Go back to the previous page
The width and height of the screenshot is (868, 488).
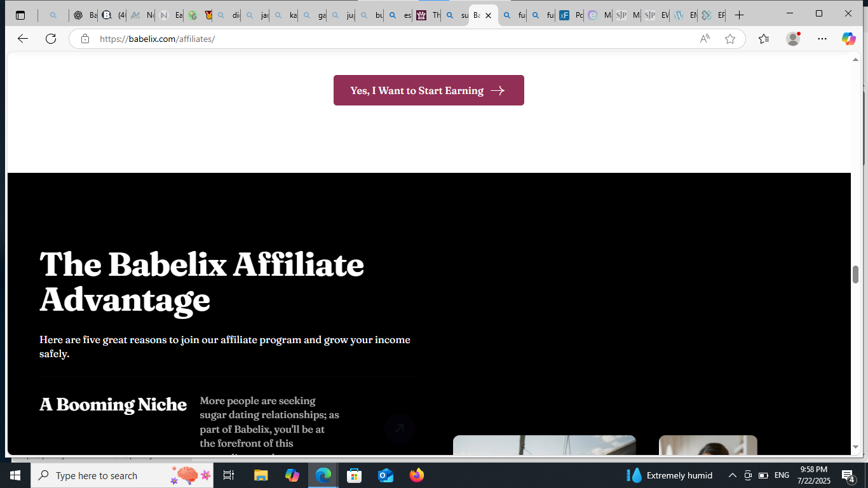[x=23, y=39]
